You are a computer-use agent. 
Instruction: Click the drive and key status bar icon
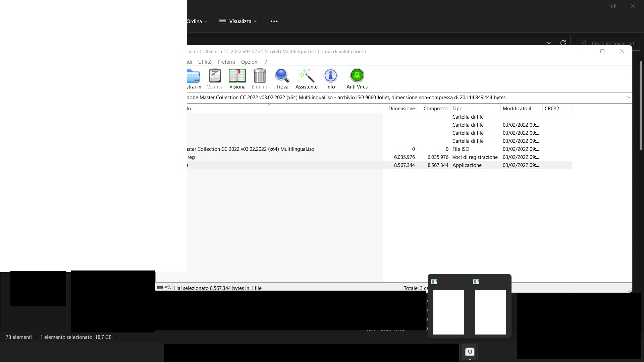tap(164, 288)
